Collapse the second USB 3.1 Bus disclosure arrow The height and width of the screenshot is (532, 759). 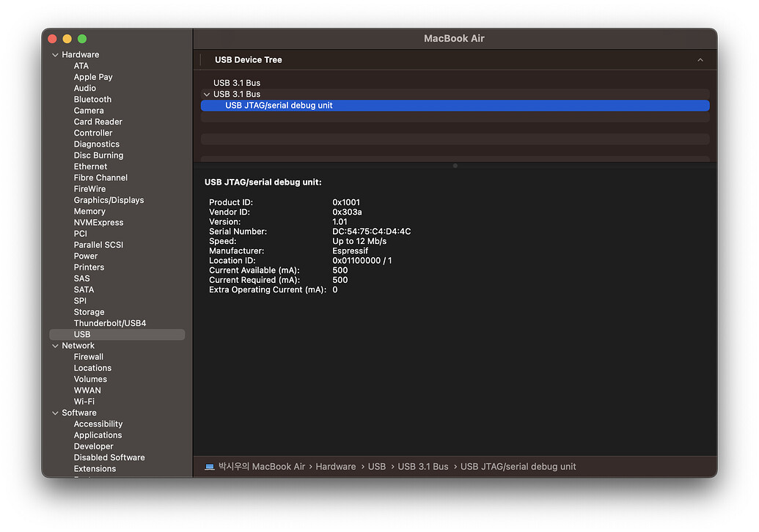point(207,95)
